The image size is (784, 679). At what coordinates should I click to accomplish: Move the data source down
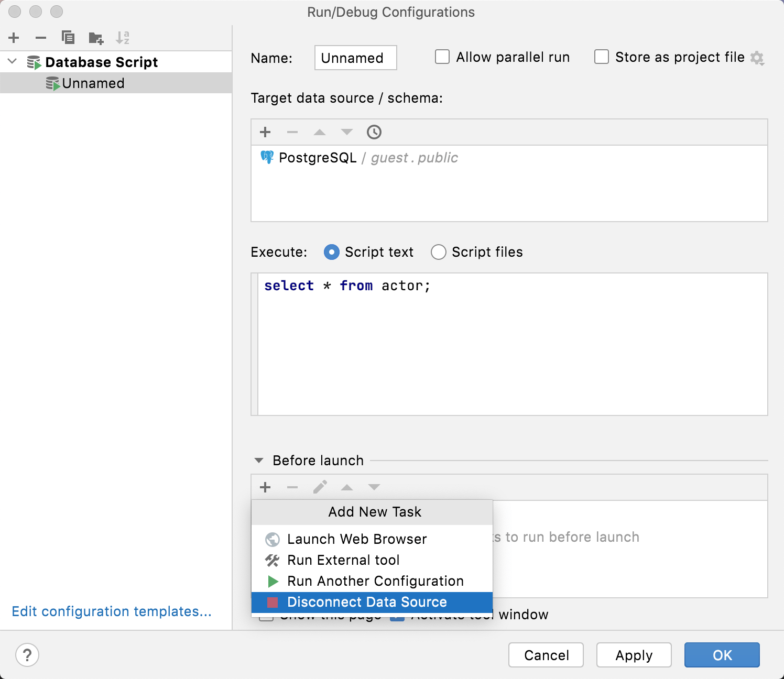click(x=347, y=132)
